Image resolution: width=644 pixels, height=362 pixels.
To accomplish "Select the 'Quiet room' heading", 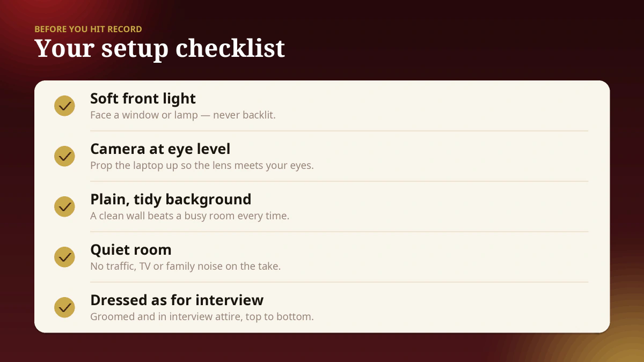I will point(131,250).
